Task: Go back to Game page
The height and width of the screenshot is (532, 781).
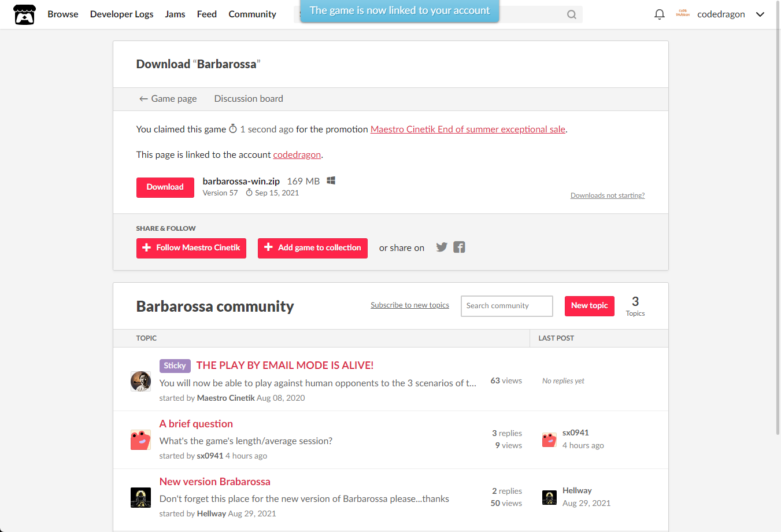Action: [x=168, y=99]
